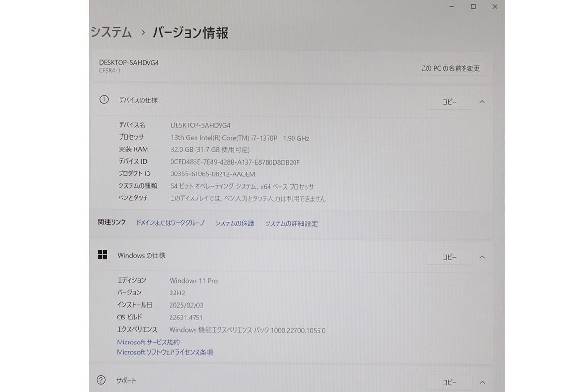588x392 pixels.
Task: Select the デバイス ID value
Action: (x=235, y=162)
